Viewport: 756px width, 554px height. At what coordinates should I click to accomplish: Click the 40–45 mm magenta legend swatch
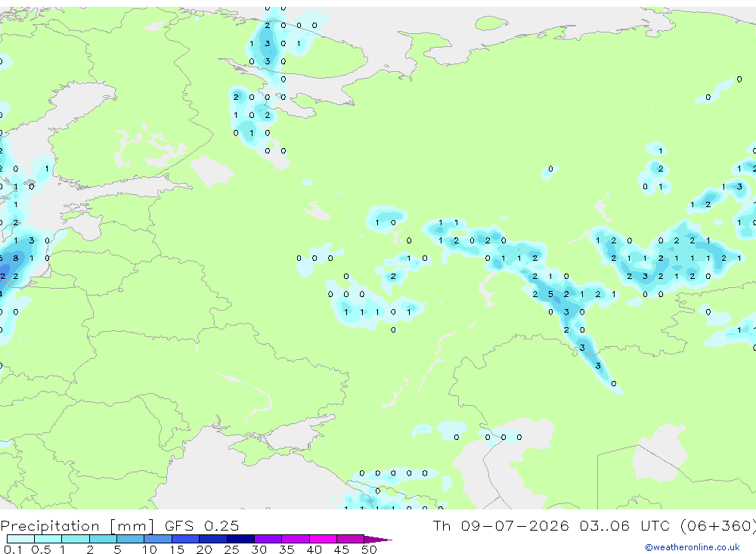(323, 539)
